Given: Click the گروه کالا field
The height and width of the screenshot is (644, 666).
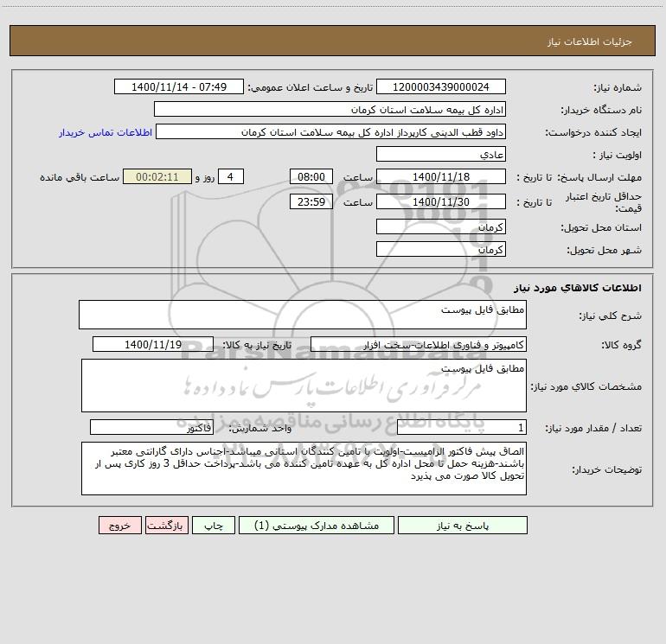Looking at the screenshot, I should (419, 344).
